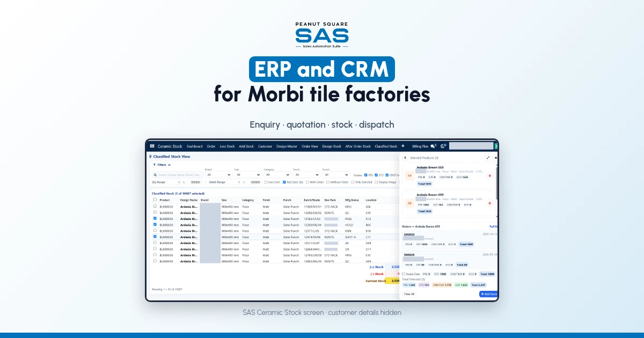Open the Dashboard menu item
Image resolution: width=644 pixels, height=338 pixels.
[194, 146]
